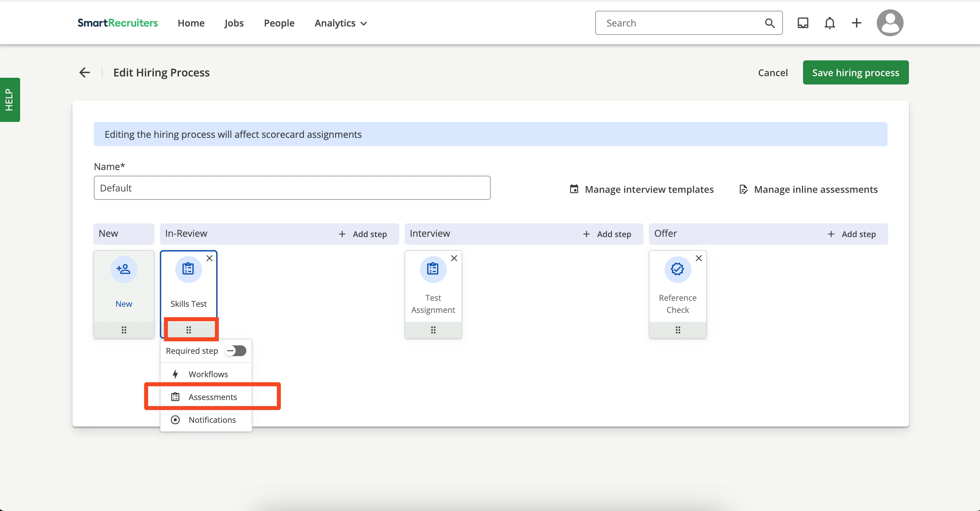
Task: Select Assessments from step menu
Action: click(212, 397)
